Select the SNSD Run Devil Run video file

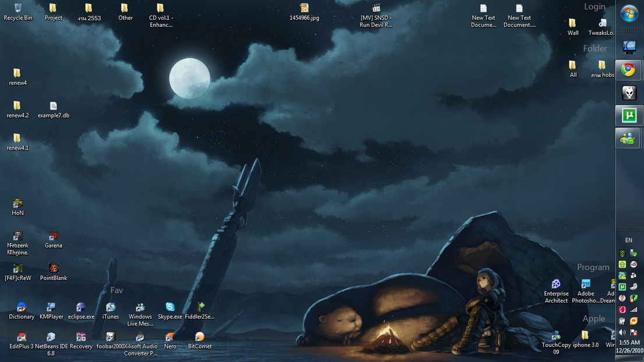(x=376, y=15)
